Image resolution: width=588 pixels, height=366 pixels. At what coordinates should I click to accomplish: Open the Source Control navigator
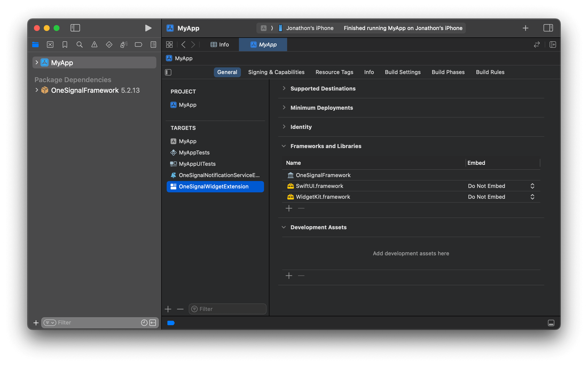click(50, 45)
